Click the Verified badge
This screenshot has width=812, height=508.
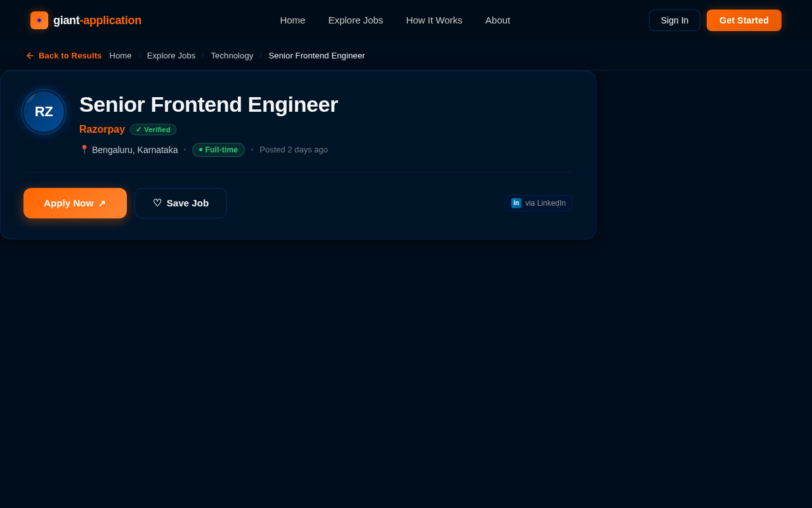153,130
